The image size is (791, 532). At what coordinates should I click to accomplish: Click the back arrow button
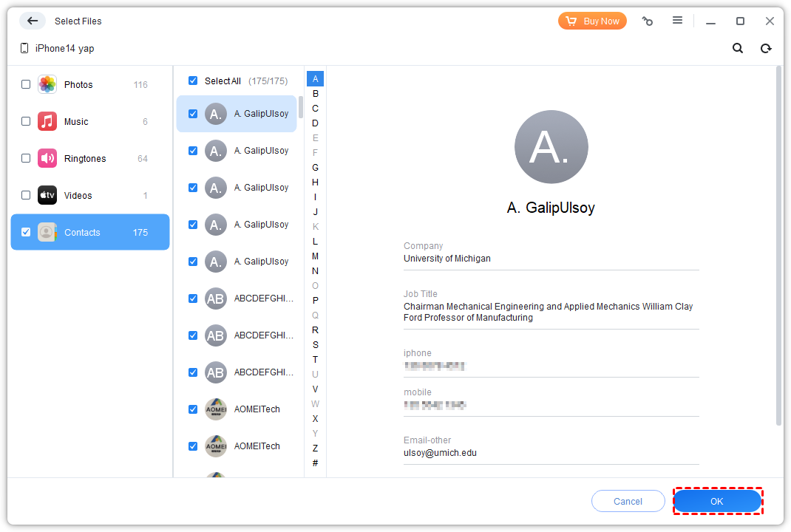pyautogui.click(x=33, y=21)
